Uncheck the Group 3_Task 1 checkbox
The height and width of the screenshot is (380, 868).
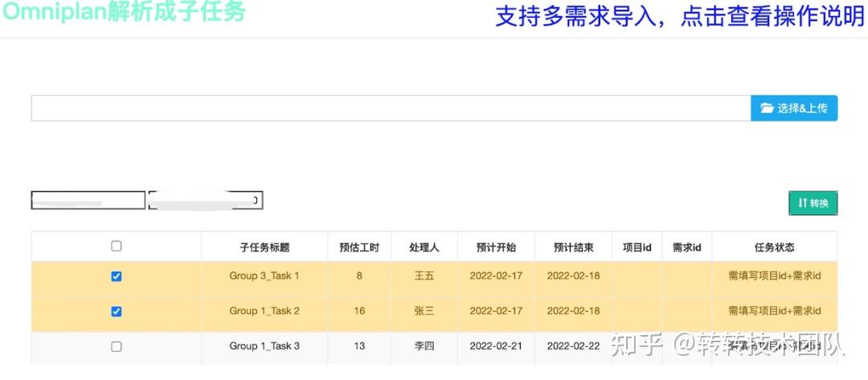point(117,276)
